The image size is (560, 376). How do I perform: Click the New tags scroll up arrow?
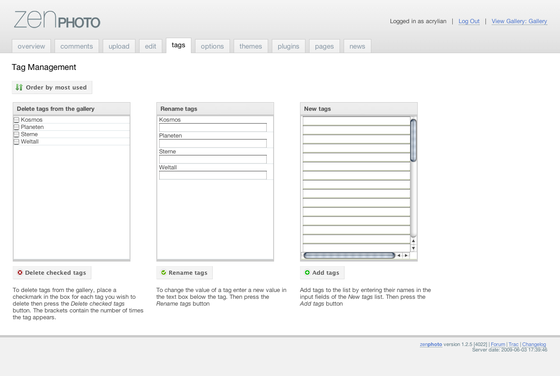click(413, 241)
